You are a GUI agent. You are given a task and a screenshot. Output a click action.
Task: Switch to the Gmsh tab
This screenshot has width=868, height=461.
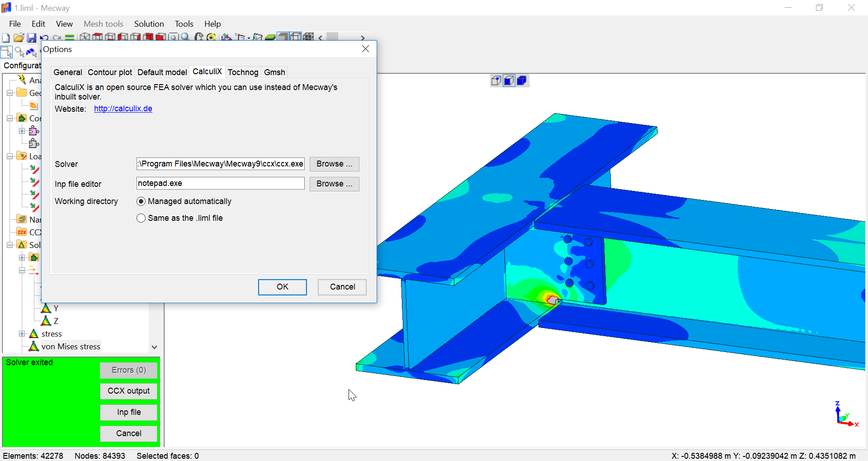pos(274,72)
